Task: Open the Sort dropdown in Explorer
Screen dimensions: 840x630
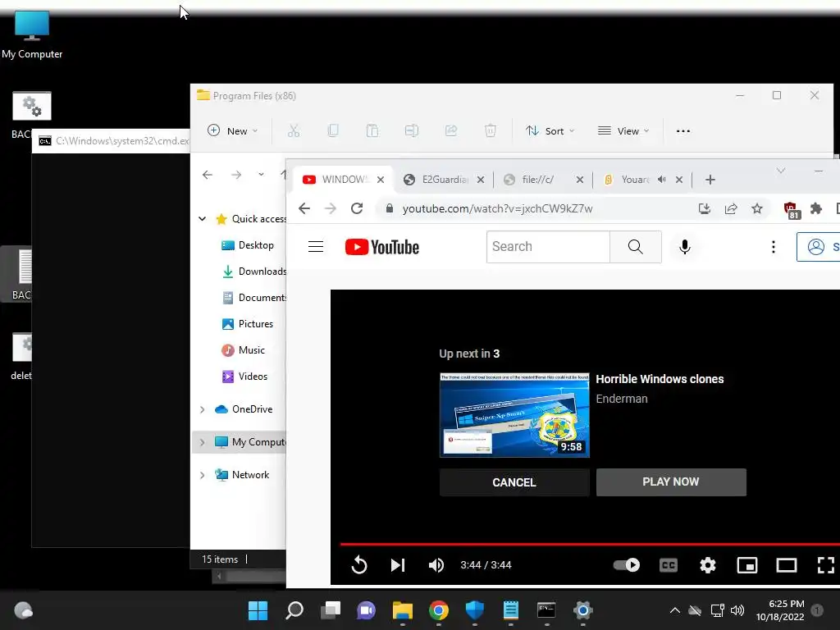Action: [x=550, y=130]
